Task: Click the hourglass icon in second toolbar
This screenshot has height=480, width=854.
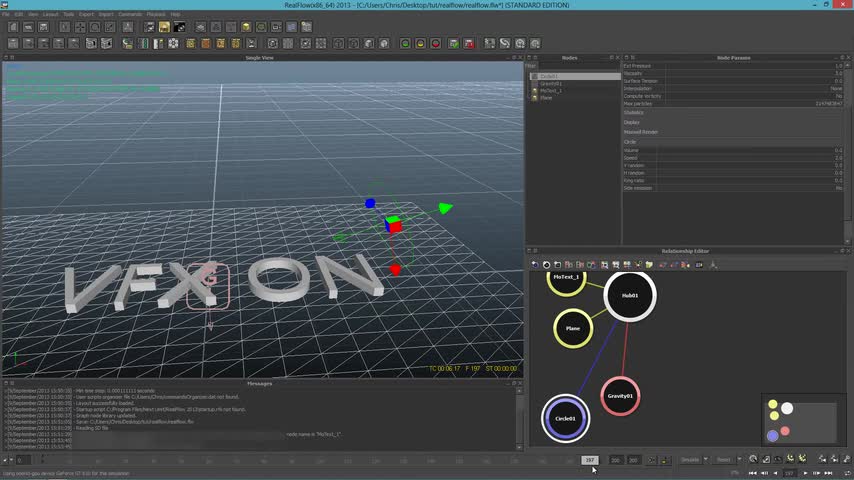Action: point(251,44)
